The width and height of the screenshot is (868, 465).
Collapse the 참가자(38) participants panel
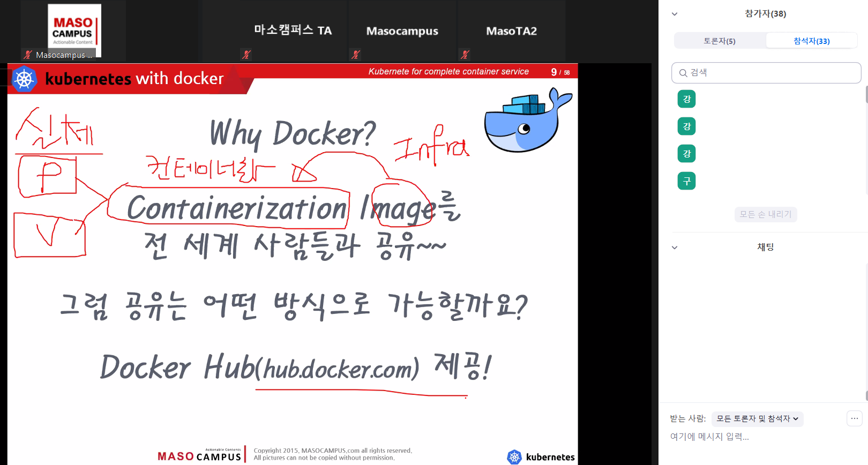(x=675, y=14)
